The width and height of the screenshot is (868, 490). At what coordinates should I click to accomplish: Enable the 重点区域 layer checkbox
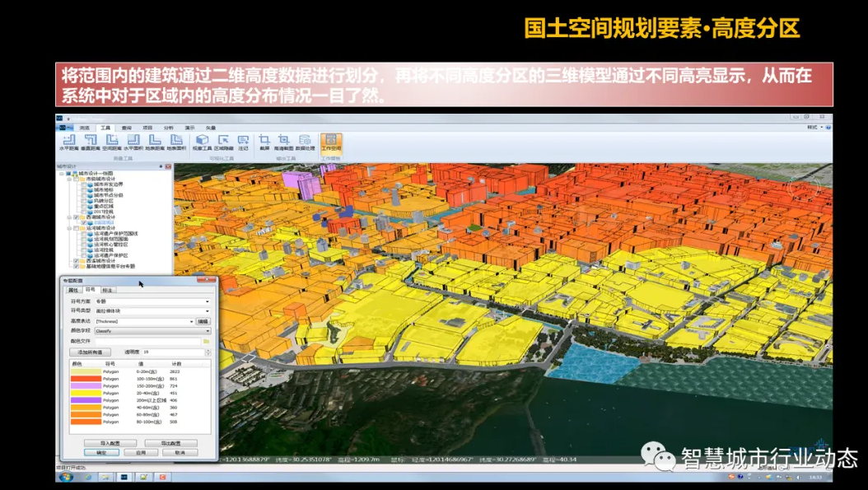coord(84,206)
